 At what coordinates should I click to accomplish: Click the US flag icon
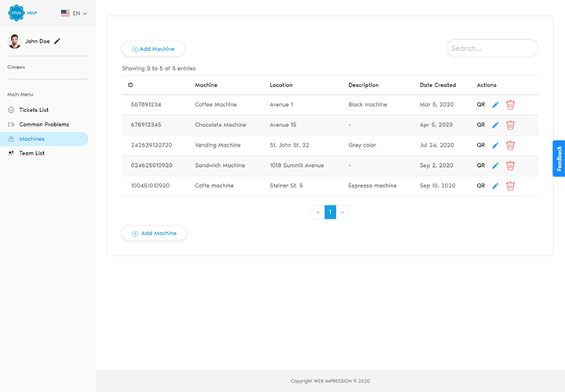(x=65, y=13)
